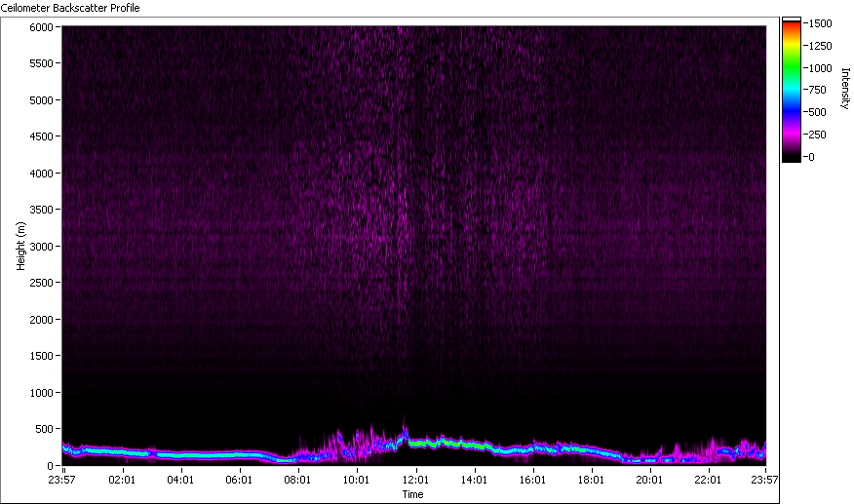Select the 22:01 time axis label
This screenshot has width=854, height=504.
tap(708, 480)
